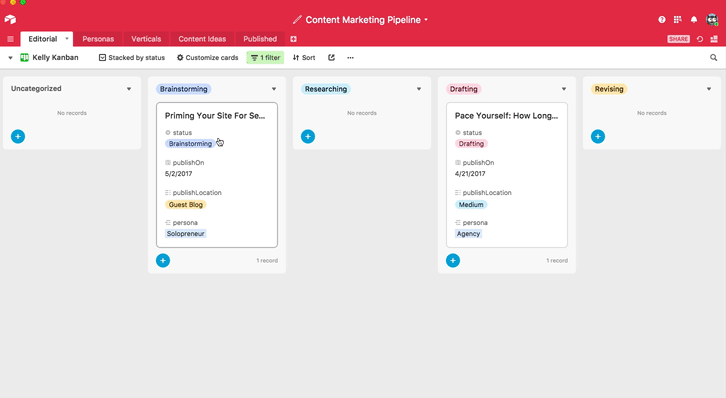Open the notifications bell
The width and height of the screenshot is (726, 398).
pyautogui.click(x=694, y=19)
